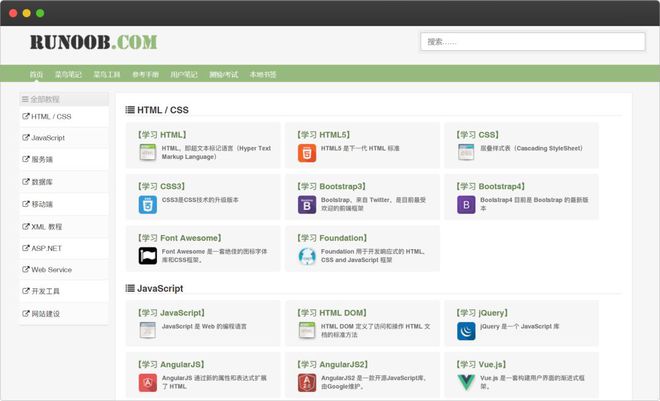The width and height of the screenshot is (660, 401).
Task: Click the "CSS3是CSS技术的升级版本" description
Action: 200,200
